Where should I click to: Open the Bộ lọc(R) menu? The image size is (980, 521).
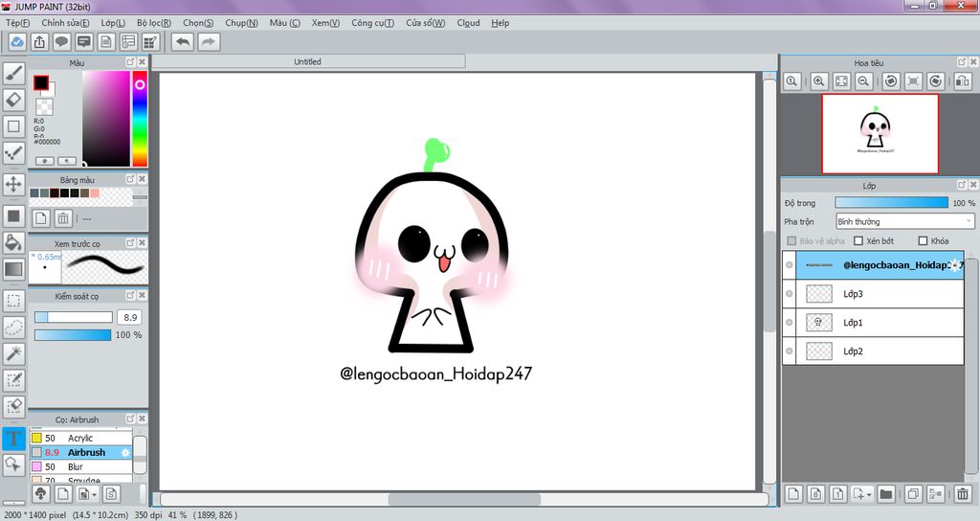[x=154, y=23]
